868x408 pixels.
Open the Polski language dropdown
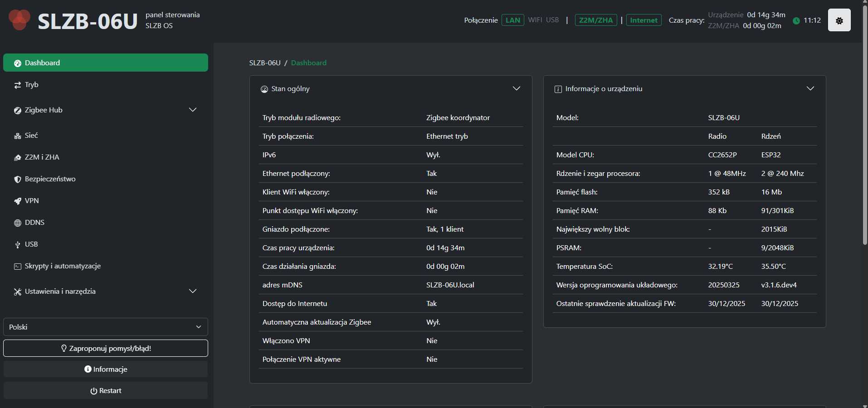pyautogui.click(x=105, y=327)
